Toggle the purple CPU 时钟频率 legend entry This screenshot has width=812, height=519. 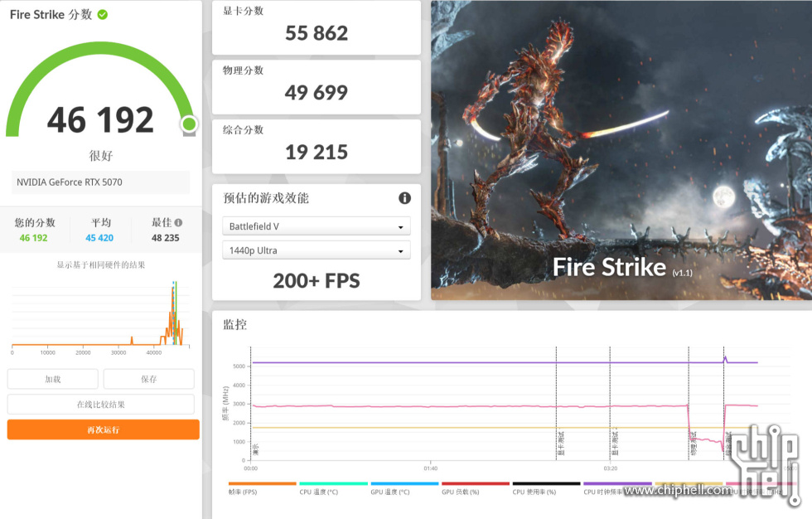617,489
